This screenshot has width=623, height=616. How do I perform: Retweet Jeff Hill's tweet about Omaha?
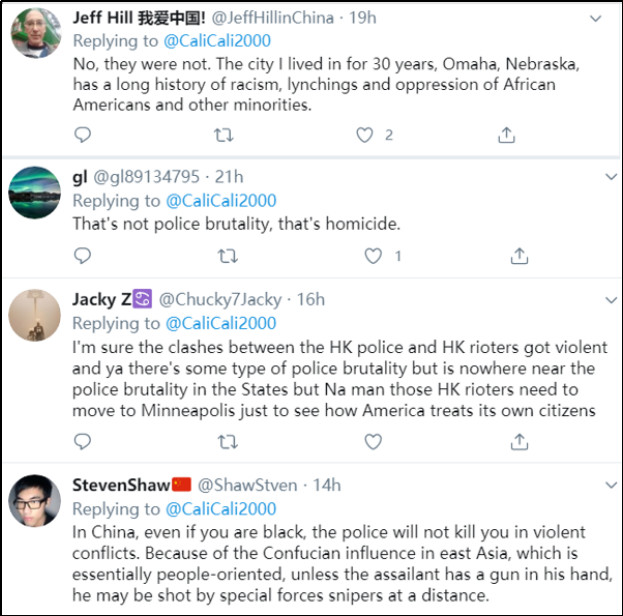(x=227, y=134)
